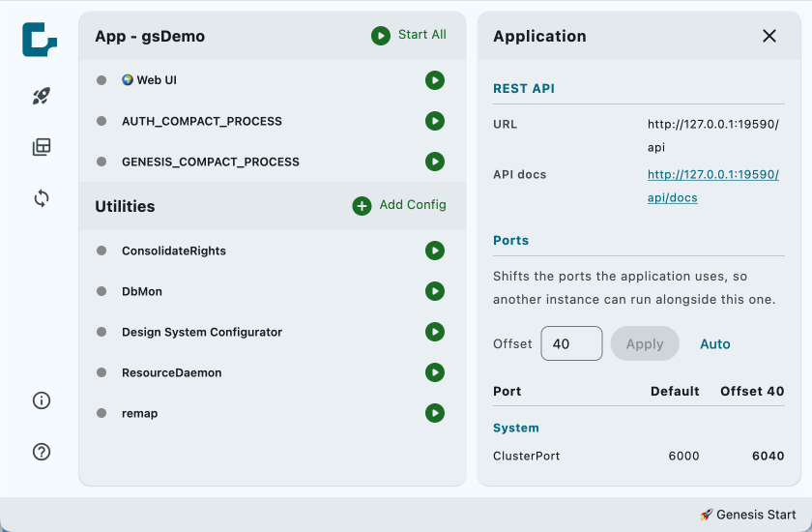812x532 pixels.
Task: Click the Apply offset button
Action: coord(645,343)
